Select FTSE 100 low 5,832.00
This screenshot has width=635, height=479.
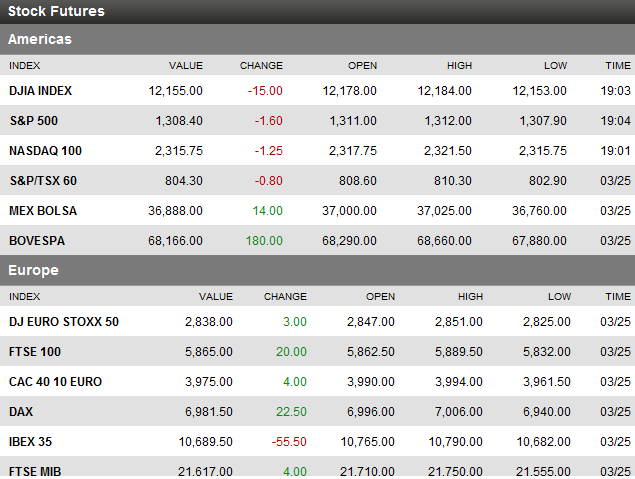tap(547, 351)
